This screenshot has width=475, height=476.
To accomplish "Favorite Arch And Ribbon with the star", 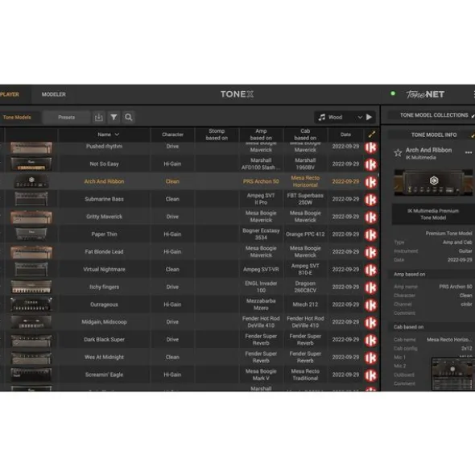I will pos(398,153).
